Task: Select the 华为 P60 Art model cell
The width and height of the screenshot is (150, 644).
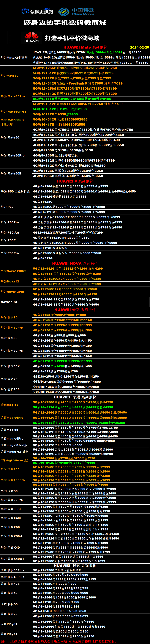Action: tap(16, 233)
